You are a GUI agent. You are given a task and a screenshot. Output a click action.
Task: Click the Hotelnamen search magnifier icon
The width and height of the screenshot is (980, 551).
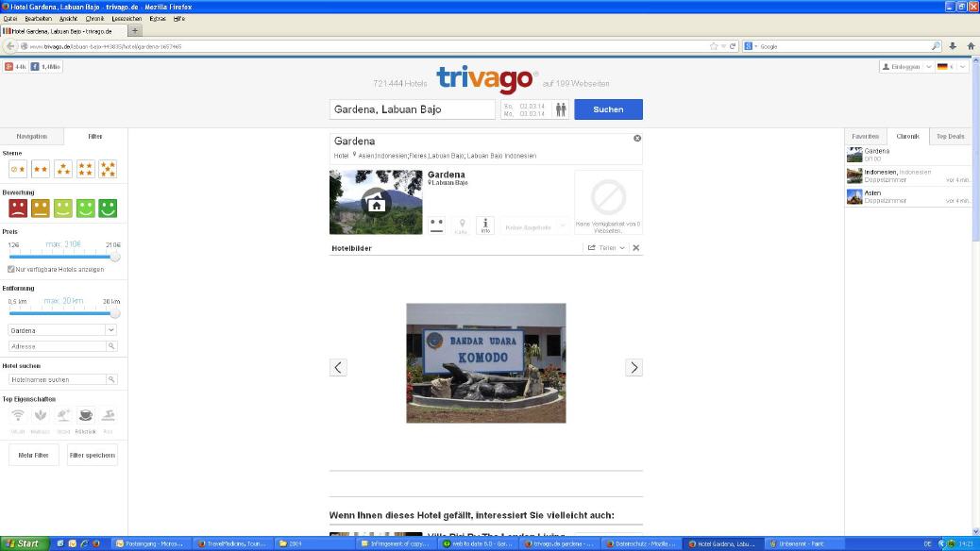tap(111, 379)
